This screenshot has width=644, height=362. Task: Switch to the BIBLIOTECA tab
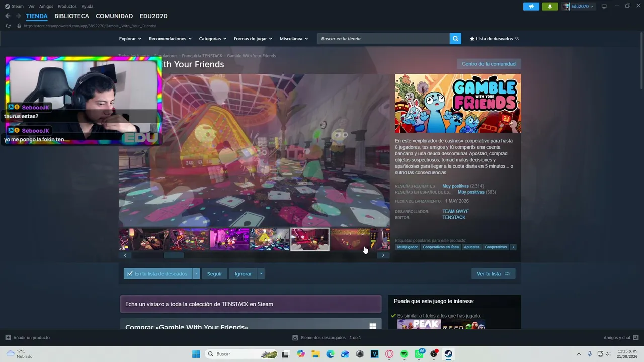(72, 16)
